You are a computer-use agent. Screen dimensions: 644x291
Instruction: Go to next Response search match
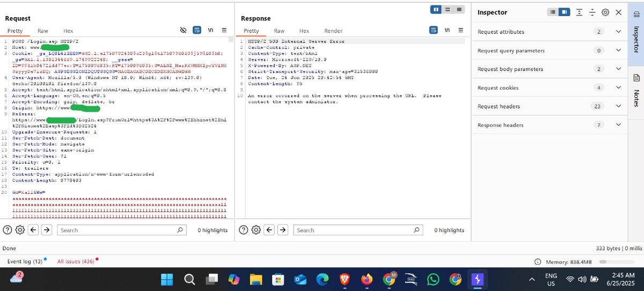tap(283, 230)
